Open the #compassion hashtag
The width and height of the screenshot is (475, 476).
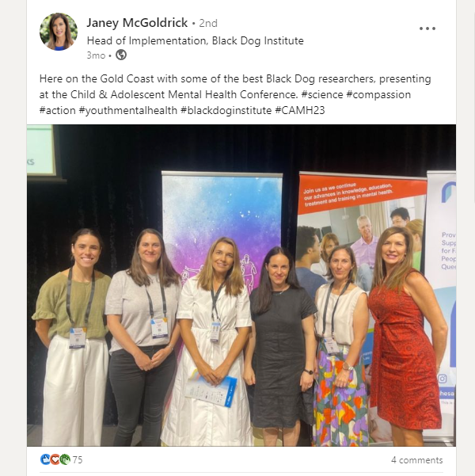(x=378, y=95)
